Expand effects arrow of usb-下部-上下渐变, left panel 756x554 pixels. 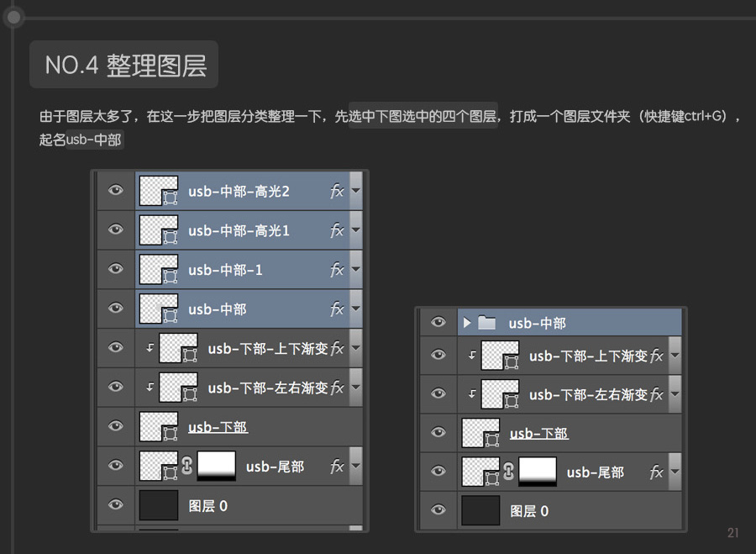point(356,348)
